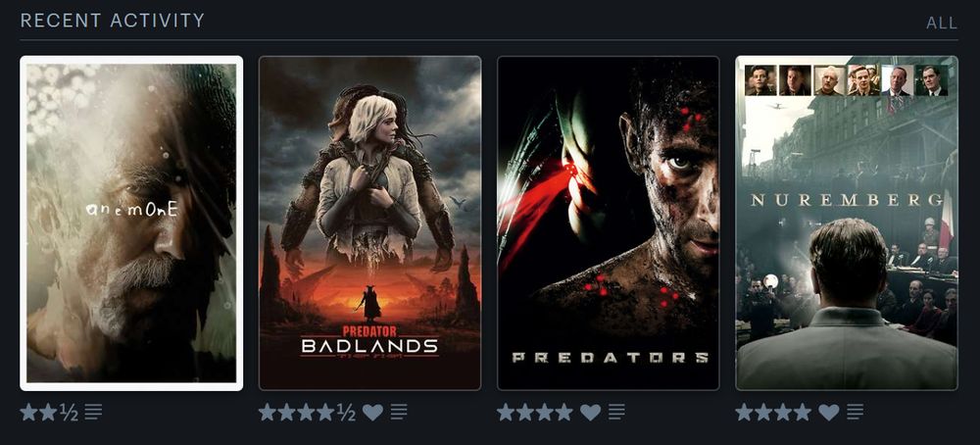Image resolution: width=980 pixels, height=445 pixels.
Task: Click the half-star symbol under Predator Badlands
Action: (346, 412)
